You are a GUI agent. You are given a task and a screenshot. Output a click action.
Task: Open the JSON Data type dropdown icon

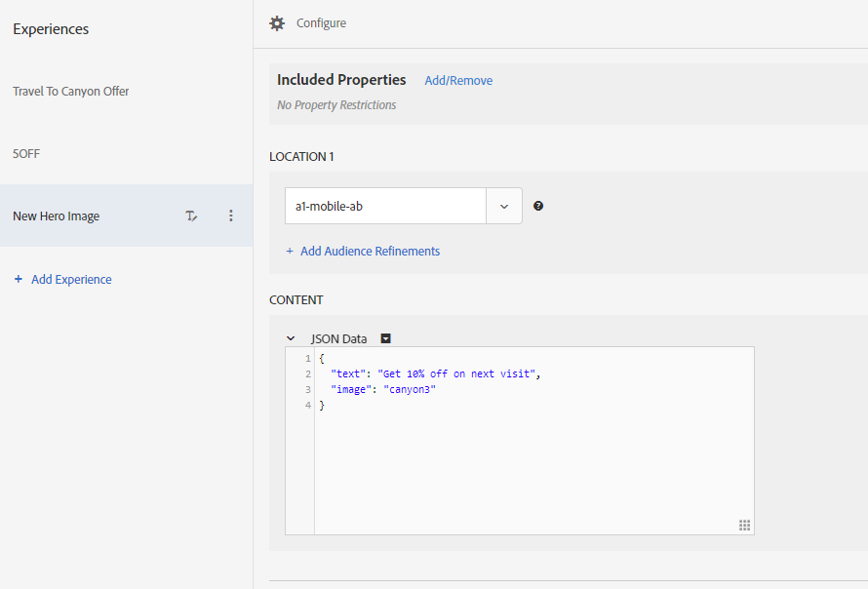(x=386, y=338)
